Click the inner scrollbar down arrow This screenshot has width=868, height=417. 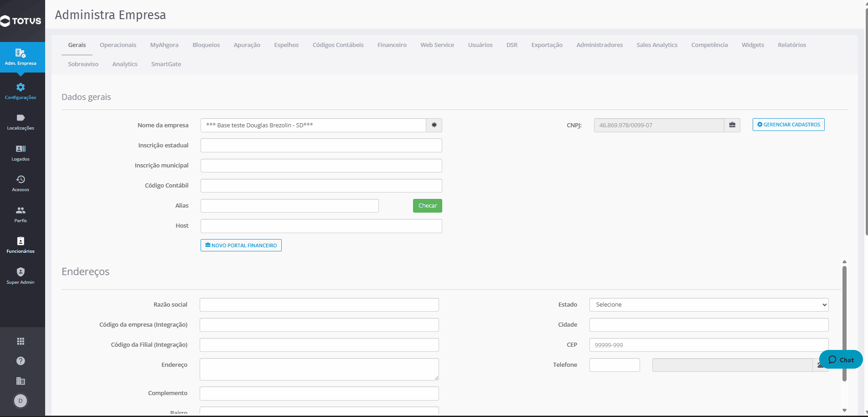[x=844, y=410]
